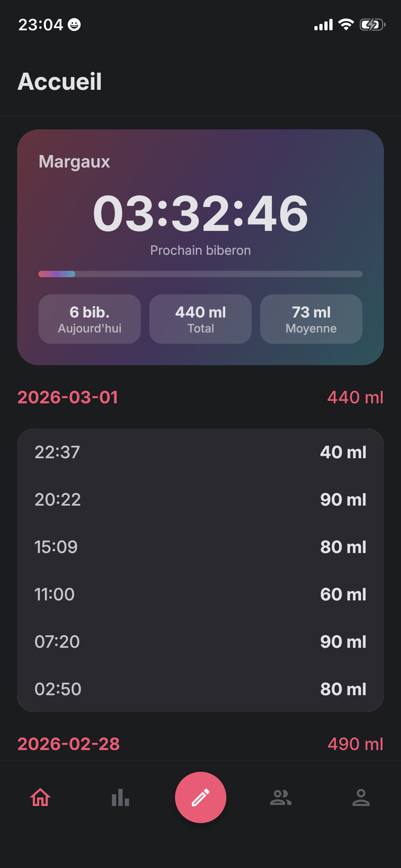Viewport: 401px width, 868px height.
Task: Open the 11:00 feeding of 60 ml
Action: [x=200, y=594]
